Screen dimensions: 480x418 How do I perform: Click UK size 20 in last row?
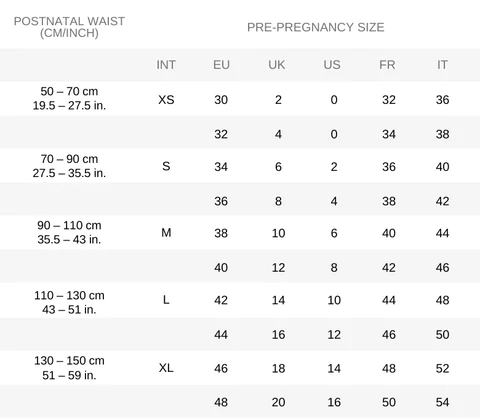pyautogui.click(x=278, y=402)
